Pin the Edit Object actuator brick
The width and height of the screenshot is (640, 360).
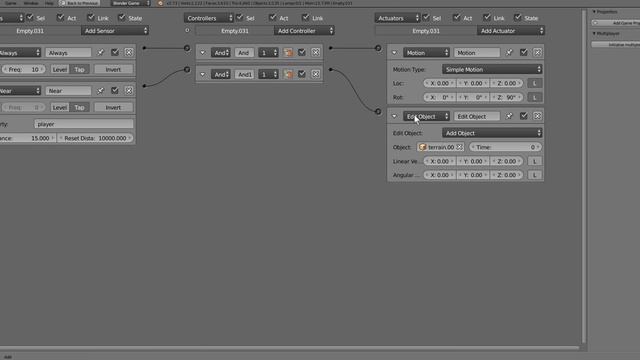[509, 116]
